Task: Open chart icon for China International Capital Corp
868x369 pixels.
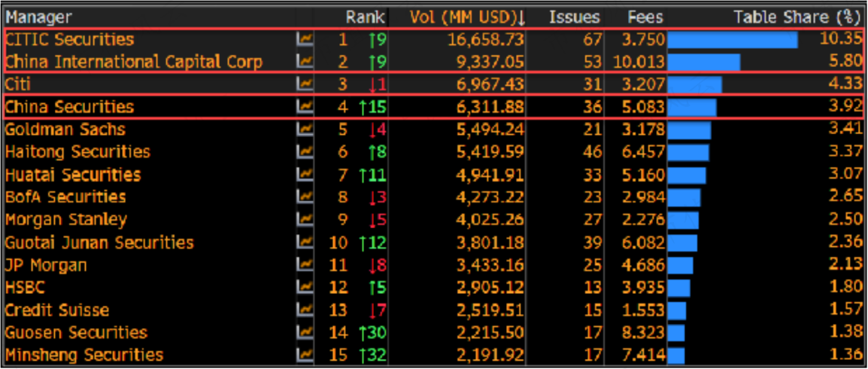Action: [305, 62]
